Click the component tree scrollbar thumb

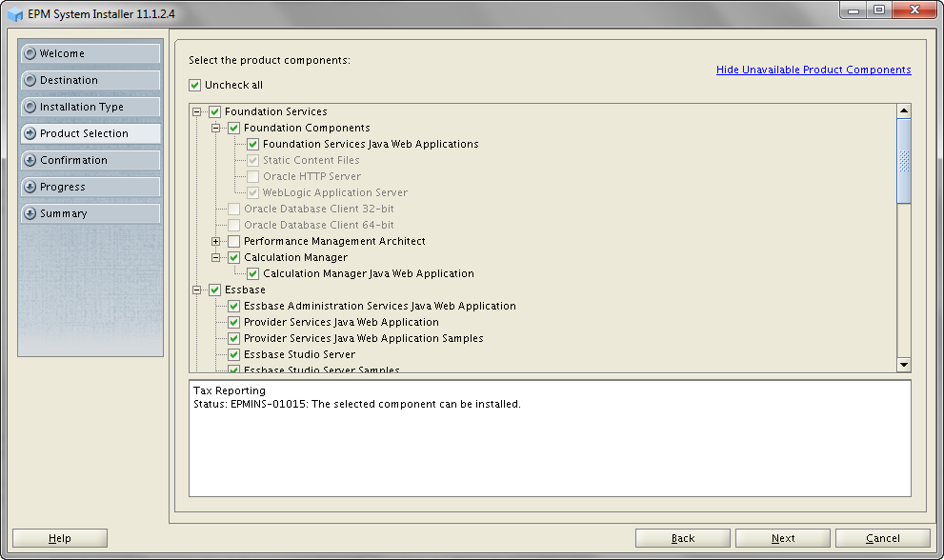click(904, 160)
